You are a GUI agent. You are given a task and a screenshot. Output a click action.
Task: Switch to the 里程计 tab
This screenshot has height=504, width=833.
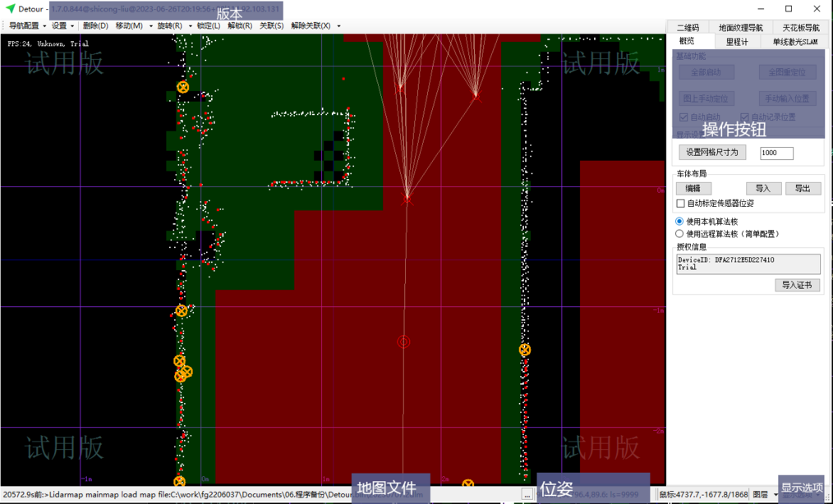coord(737,41)
